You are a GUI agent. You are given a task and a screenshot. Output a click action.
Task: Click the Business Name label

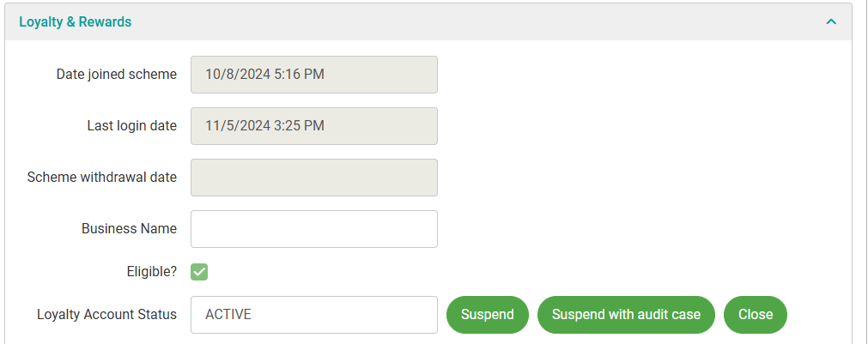click(x=129, y=229)
